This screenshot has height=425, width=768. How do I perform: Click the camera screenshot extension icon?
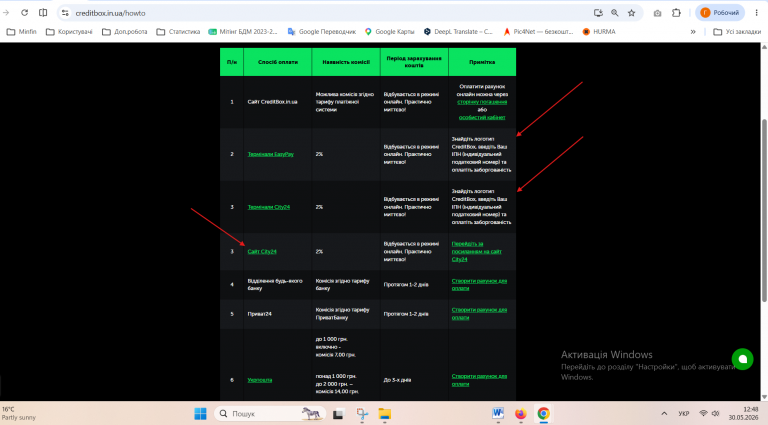pyautogui.click(x=657, y=13)
